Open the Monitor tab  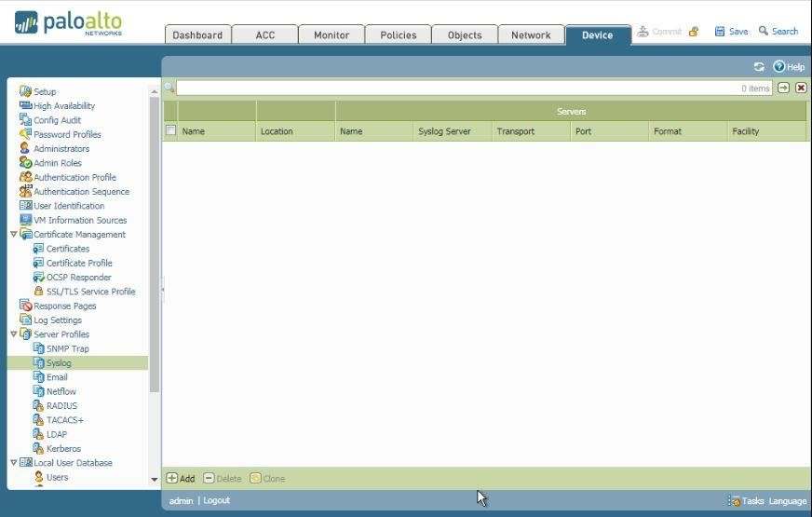click(331, 34)
